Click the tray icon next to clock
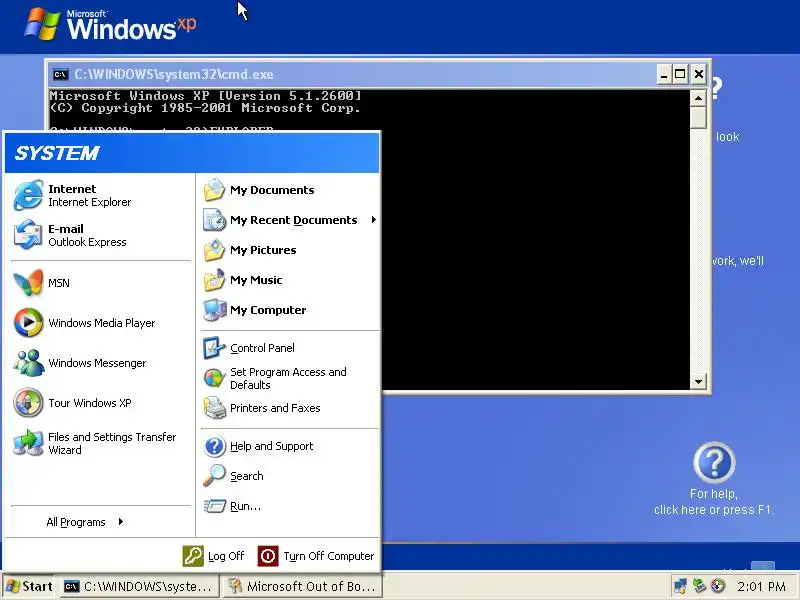This screenshot has width=800, height=600. 718,586
